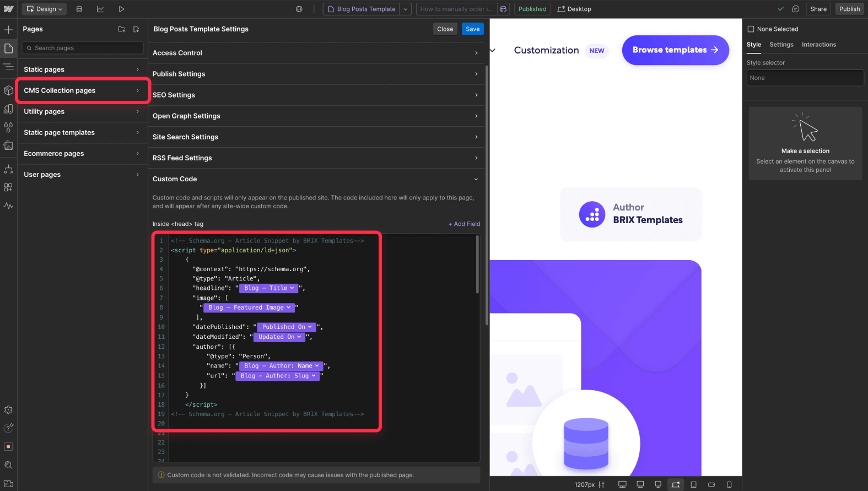Click the Webflow logo icon
Image resolution: width=868 pixels, height=491 pixels.
(8, 9)
